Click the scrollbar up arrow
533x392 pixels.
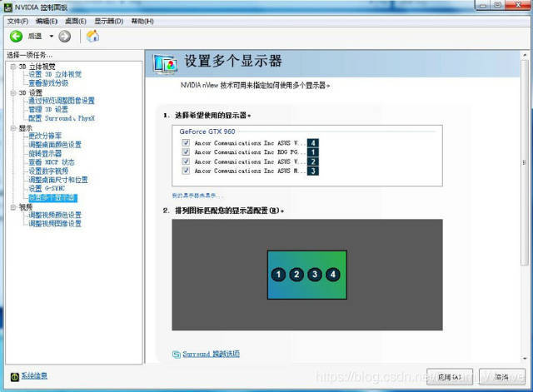(525, 55)
